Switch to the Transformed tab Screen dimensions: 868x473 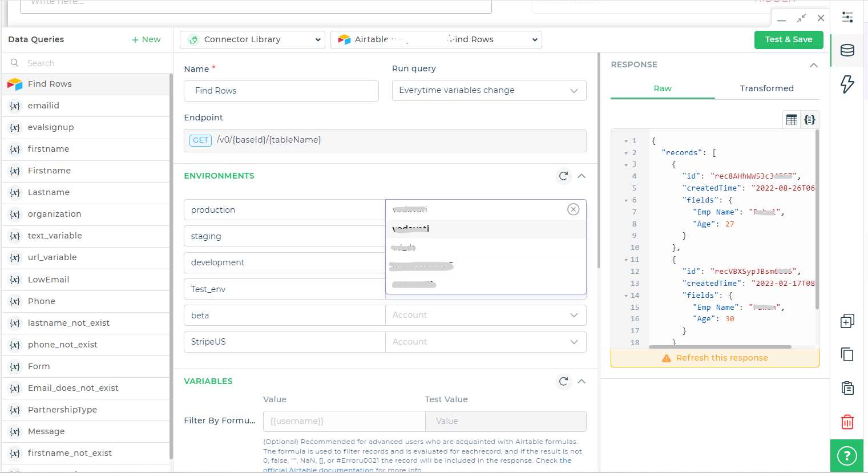(766, 88)
